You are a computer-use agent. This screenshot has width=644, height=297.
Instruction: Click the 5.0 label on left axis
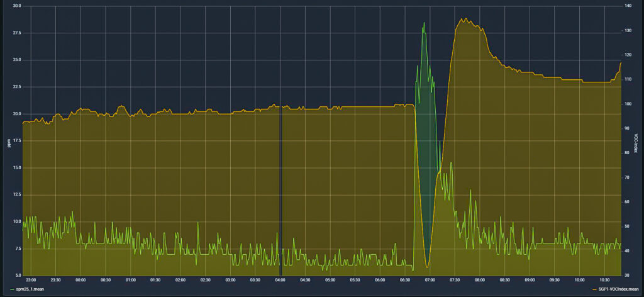coord(18,276)
